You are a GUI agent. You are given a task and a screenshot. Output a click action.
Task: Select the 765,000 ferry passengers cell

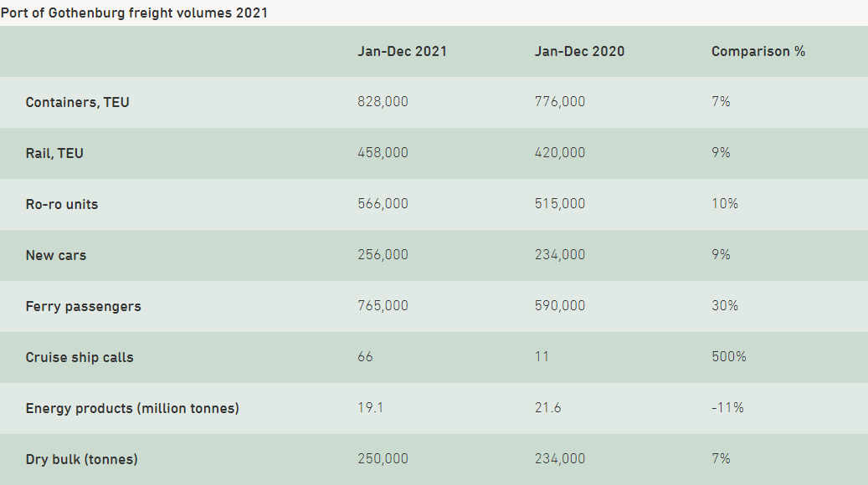click(x=383, y=306)
